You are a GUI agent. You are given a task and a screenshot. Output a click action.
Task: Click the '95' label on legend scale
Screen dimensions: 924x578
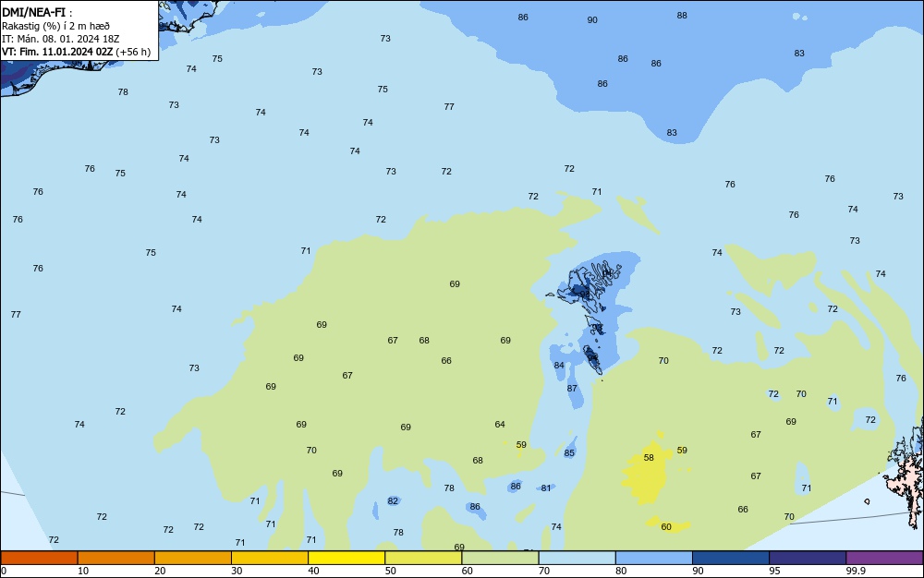click(774, 571)
